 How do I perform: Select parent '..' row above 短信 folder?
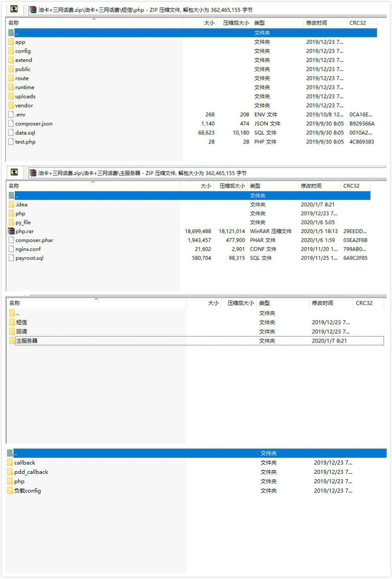click(x=196, y=313)
